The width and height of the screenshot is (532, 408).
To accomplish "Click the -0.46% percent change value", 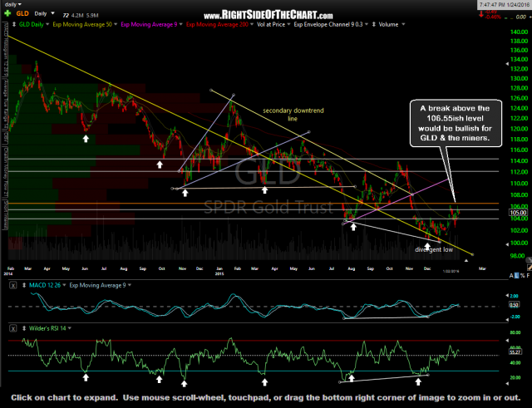I will click(493, 17).
